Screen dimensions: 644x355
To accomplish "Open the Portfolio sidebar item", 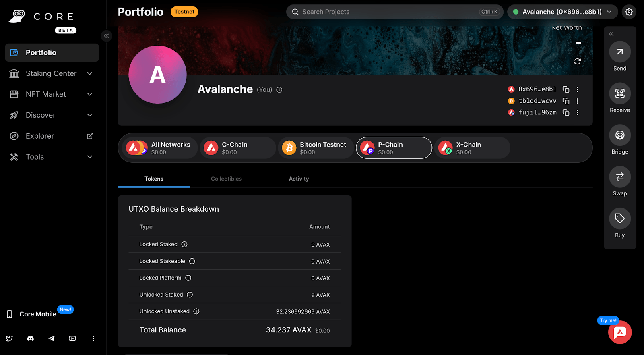I will (52, 52).
